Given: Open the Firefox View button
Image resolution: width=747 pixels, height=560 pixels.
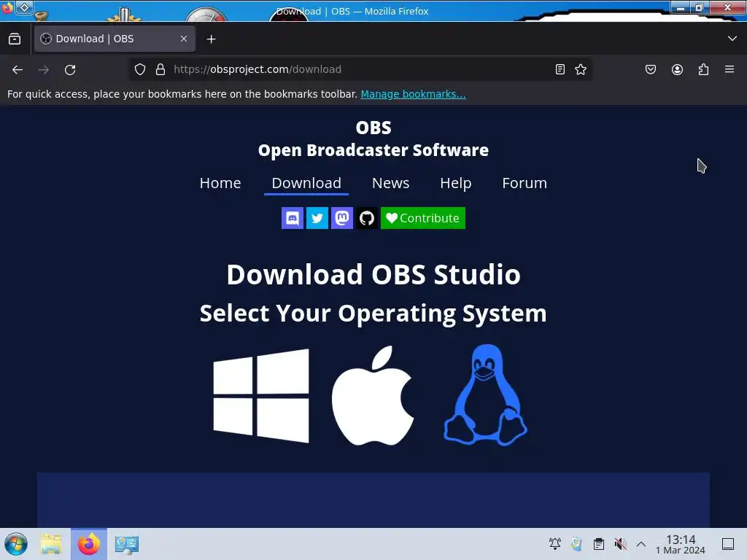Looking at the screenshot, I should tap(15, 39).
